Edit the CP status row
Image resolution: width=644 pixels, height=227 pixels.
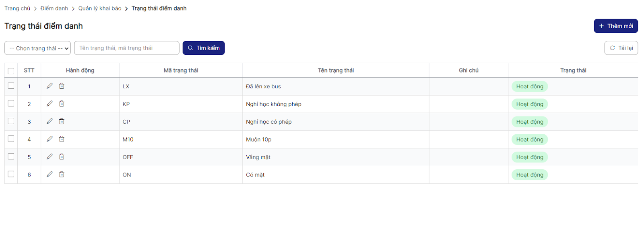50,121
